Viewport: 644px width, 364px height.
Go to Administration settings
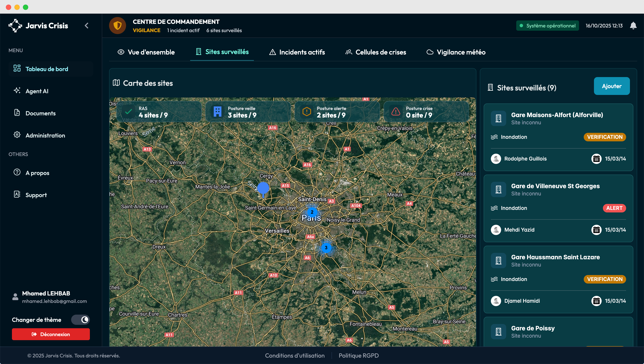tap(45, 135)
